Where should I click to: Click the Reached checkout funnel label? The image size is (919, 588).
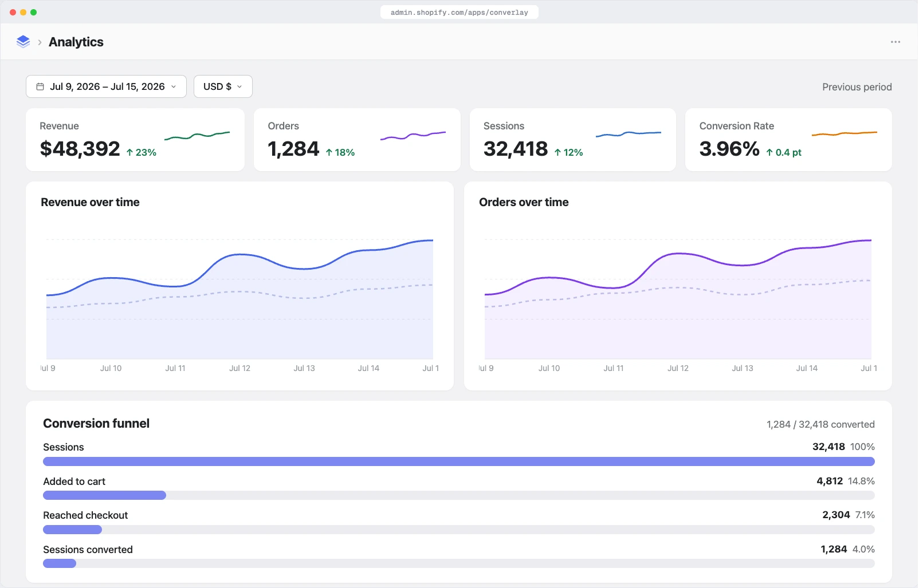[85, 515]
